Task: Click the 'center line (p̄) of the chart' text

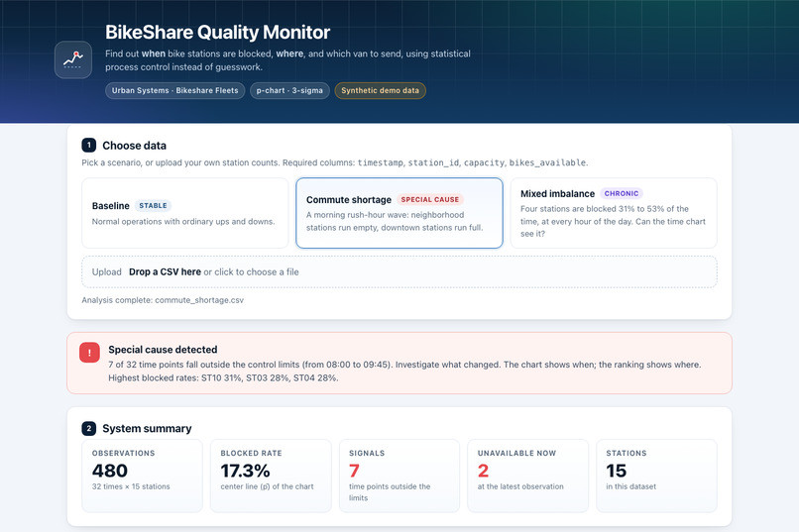Action: [x=267, y=486]
